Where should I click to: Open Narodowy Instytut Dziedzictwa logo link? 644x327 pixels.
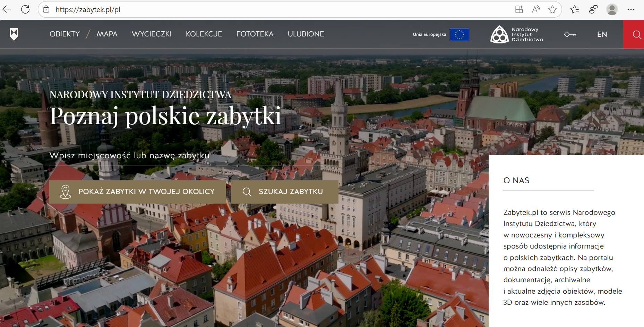coord(517,34)
